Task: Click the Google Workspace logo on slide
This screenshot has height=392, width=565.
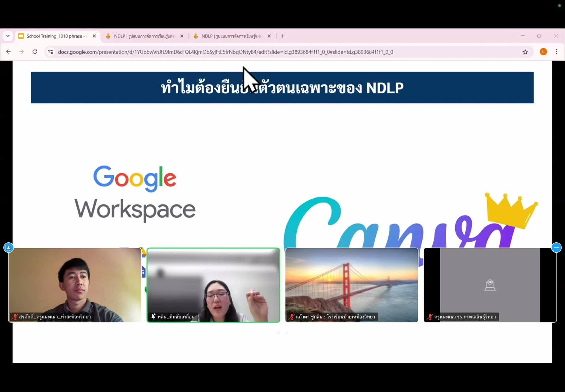Action: 135,194
